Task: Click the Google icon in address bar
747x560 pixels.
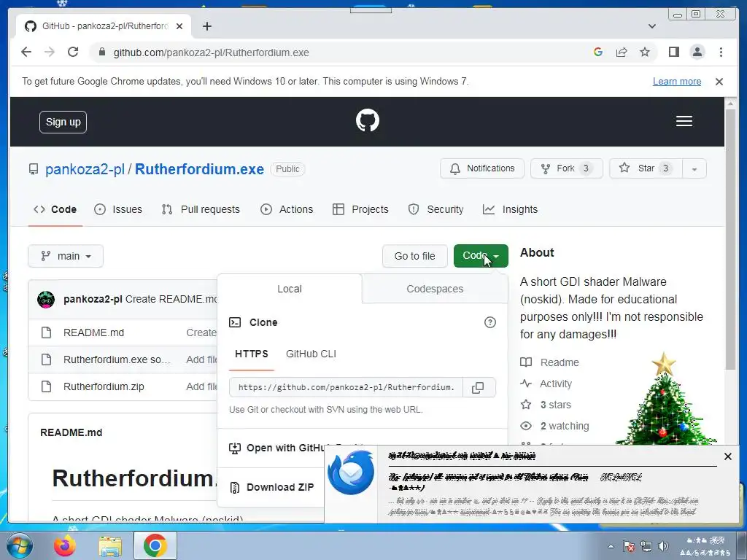Action: [598, 52]
